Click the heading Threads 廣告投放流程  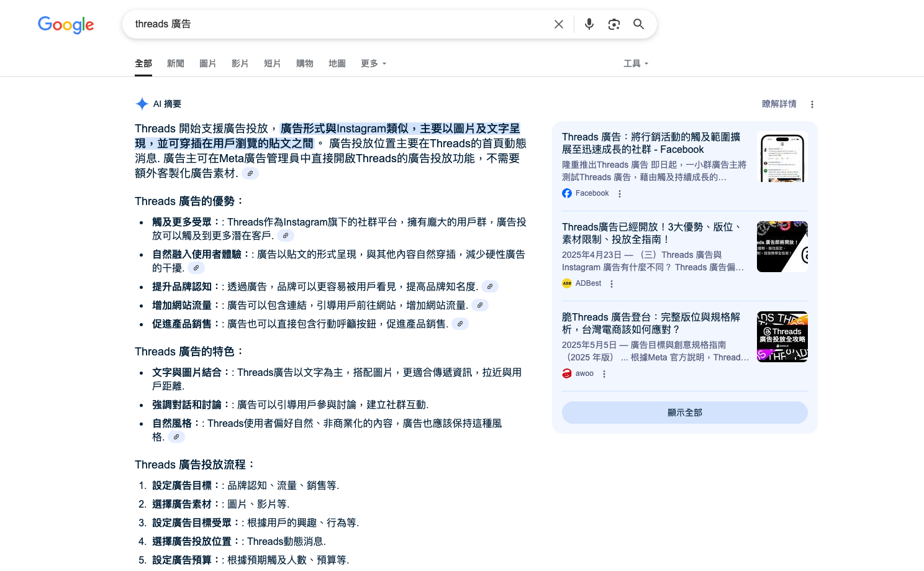195,465
